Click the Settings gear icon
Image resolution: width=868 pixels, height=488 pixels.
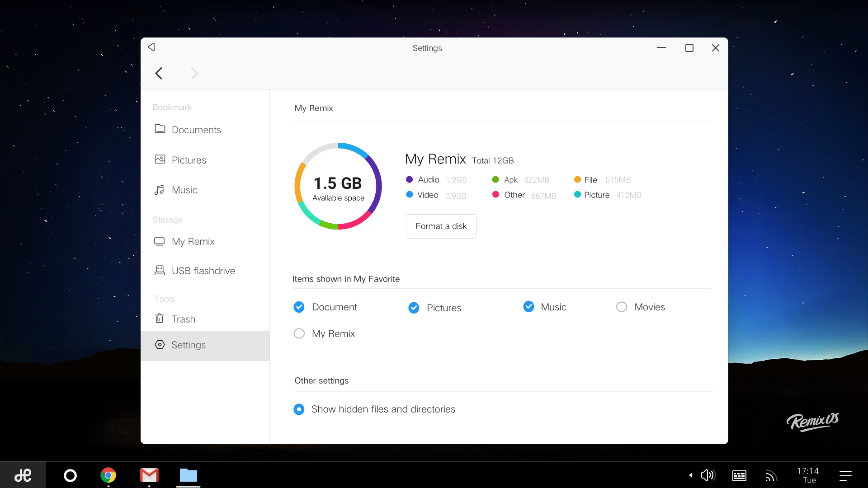[x=159, y=344]
